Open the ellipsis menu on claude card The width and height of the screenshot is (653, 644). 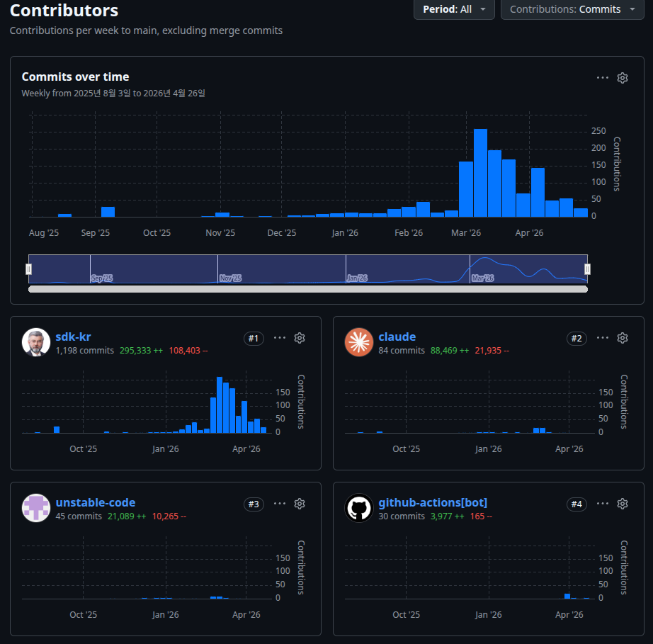point(602,338)
